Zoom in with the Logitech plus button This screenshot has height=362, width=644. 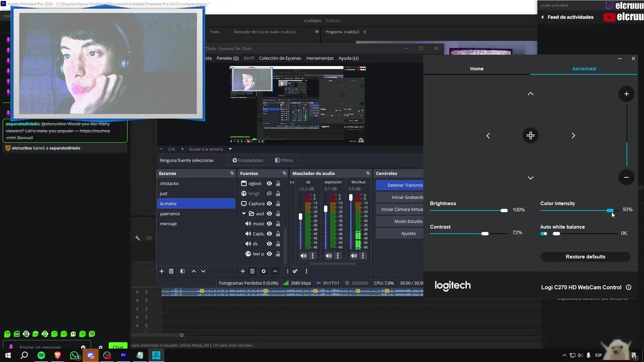coord(626,94)
